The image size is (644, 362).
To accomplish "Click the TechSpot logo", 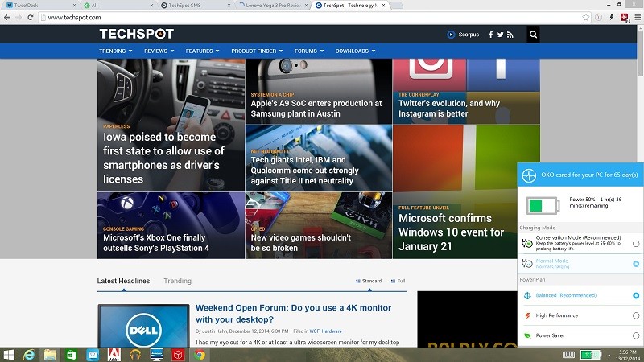I will [x=136, y=34].
